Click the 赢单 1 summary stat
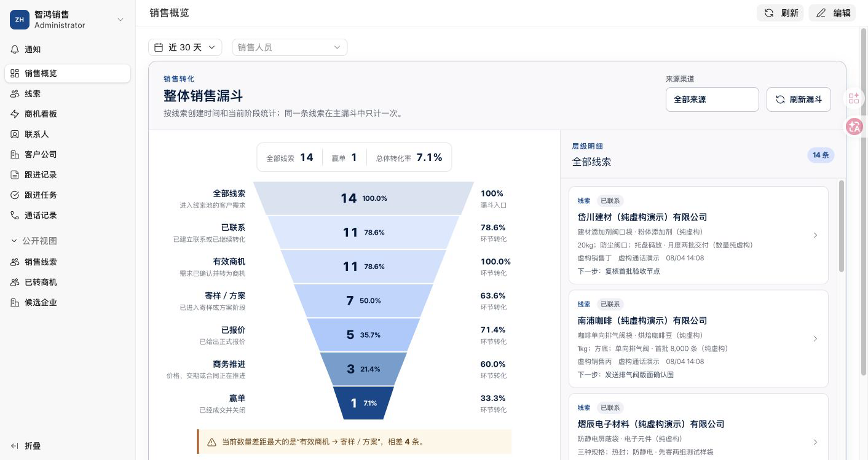 coord(344,158)
